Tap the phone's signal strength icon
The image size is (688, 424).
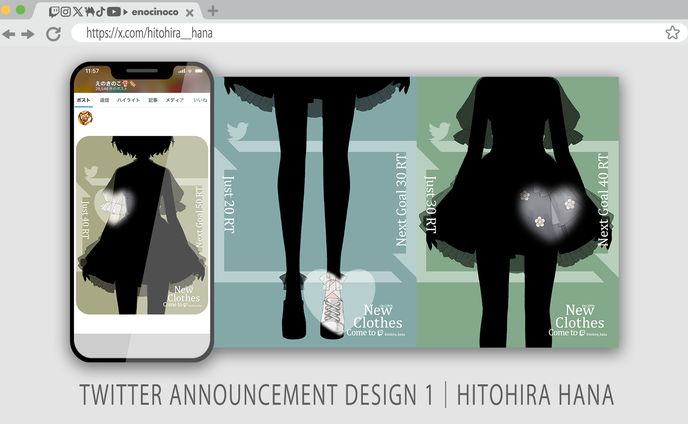pos(181,71)
